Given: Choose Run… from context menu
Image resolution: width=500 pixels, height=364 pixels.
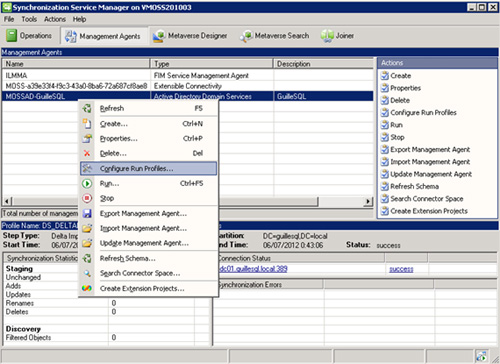Looking at the screenshot, I should click(x=148, y=183).
